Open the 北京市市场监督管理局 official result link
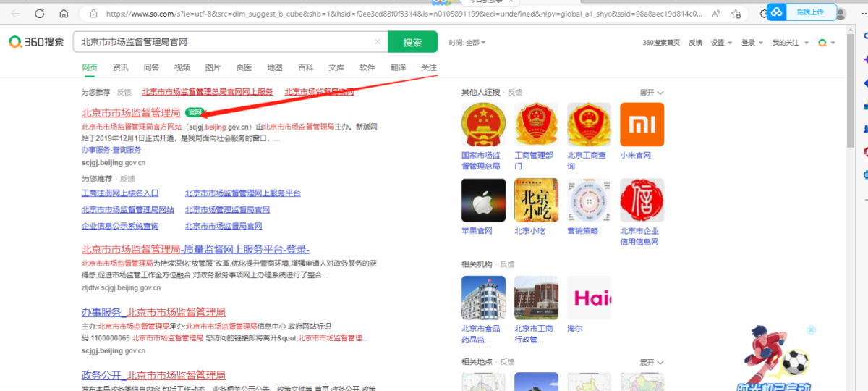The width and height of the screenshot is (868, 391). point(131,113)
